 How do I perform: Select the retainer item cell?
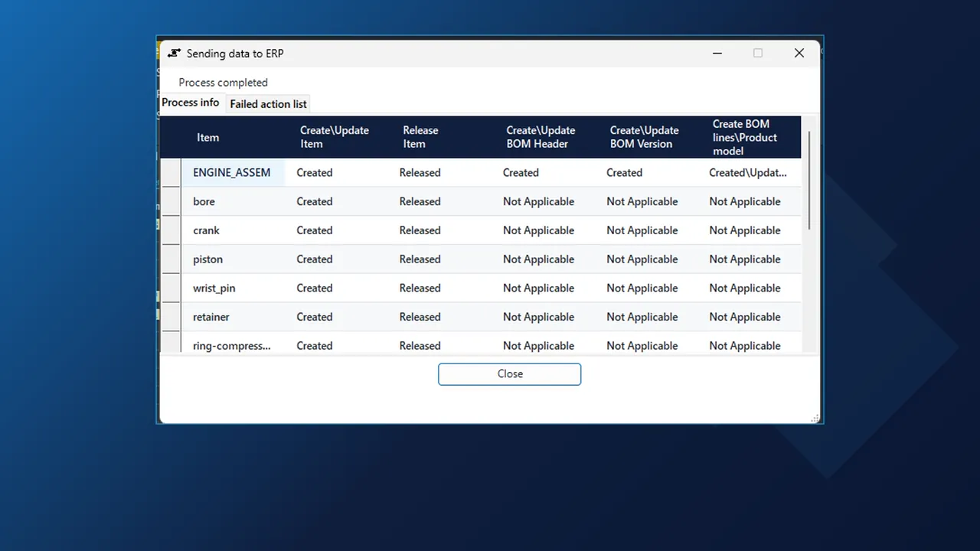pos(233,317)
